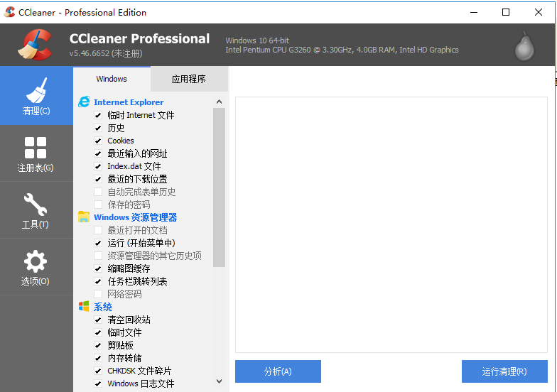Enable the 保存的密码 checkbox
The image size is (557, 392).
click(98, 205)
